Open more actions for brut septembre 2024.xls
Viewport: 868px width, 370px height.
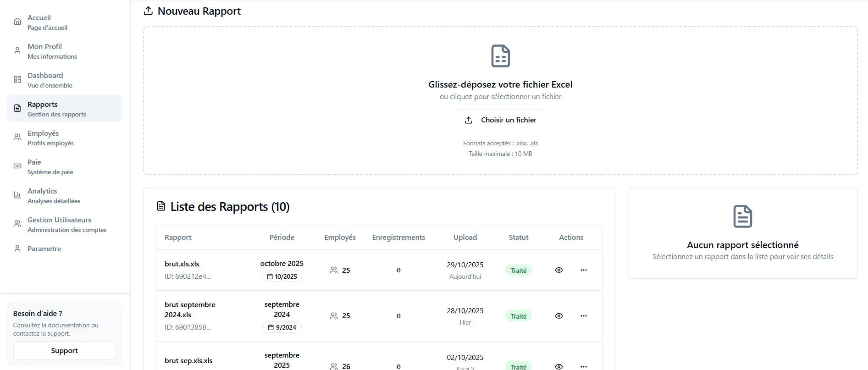(583, 316)
